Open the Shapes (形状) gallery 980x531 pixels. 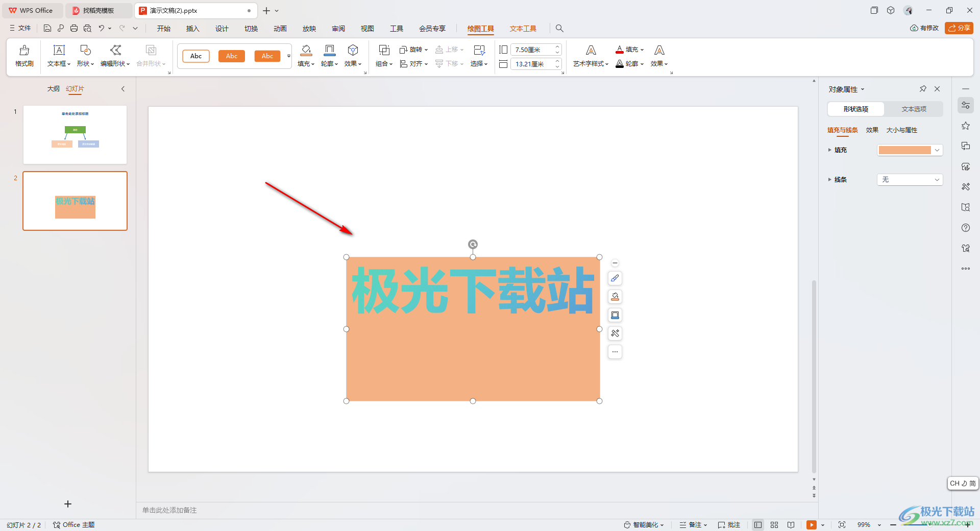pyautogui.click(x=85, y=50)
